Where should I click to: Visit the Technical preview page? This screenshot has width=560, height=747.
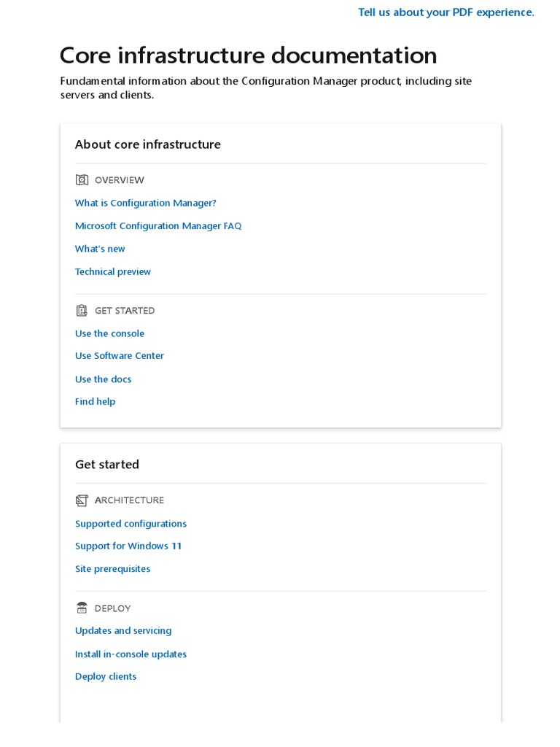point(113,272)
